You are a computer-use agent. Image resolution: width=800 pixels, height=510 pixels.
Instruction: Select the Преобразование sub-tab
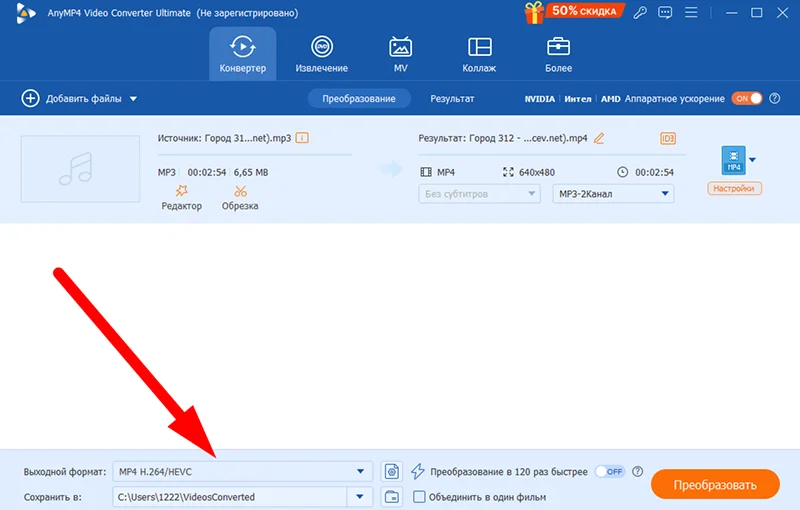click(x=359, y=98)
